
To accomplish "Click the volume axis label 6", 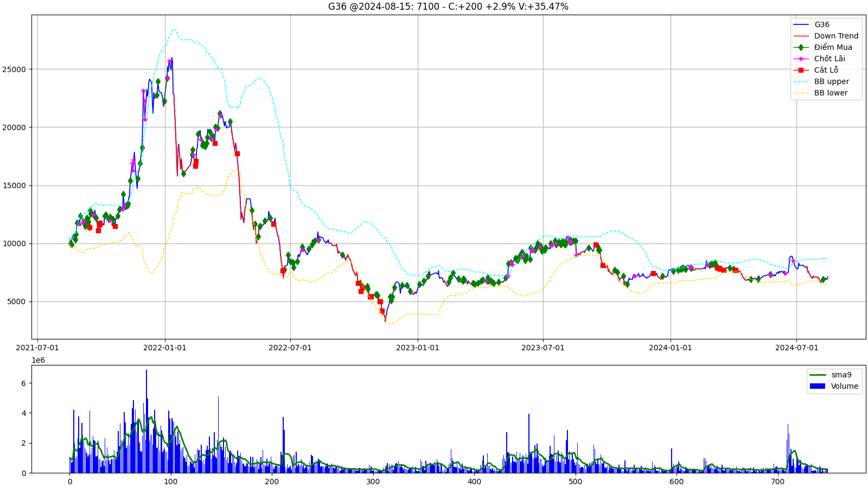I will 23,383.
